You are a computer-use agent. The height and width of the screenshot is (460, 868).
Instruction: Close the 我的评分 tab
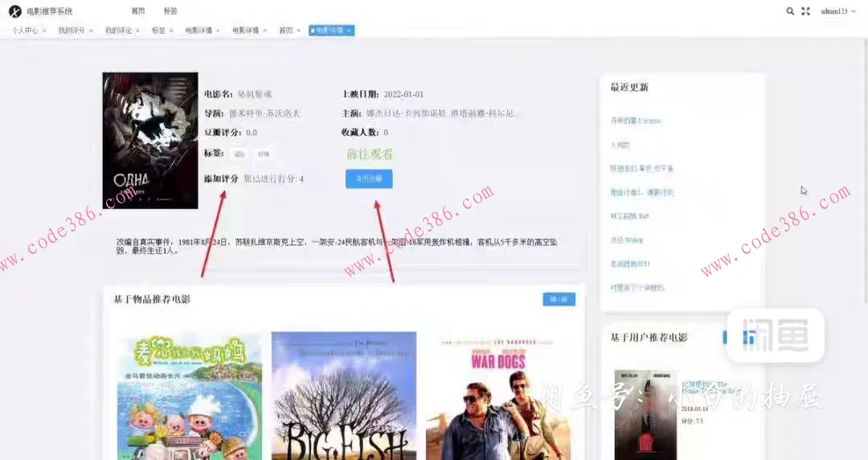tap(91, 31)
